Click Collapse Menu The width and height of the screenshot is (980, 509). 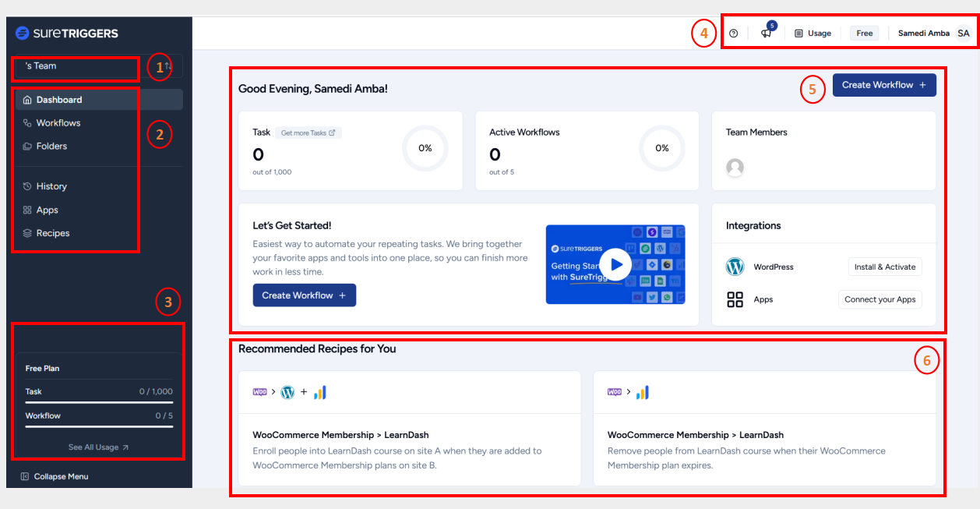click(x=55, y=476)
